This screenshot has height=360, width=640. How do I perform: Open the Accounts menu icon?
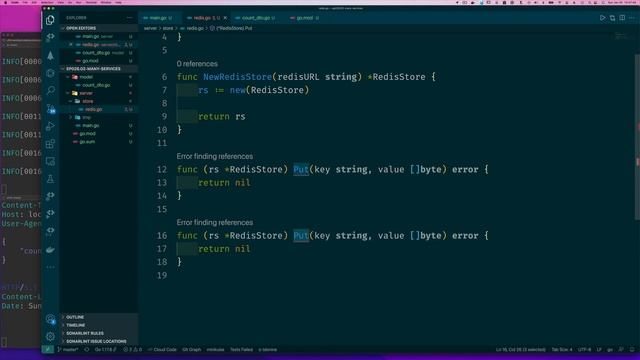point(50,319)
